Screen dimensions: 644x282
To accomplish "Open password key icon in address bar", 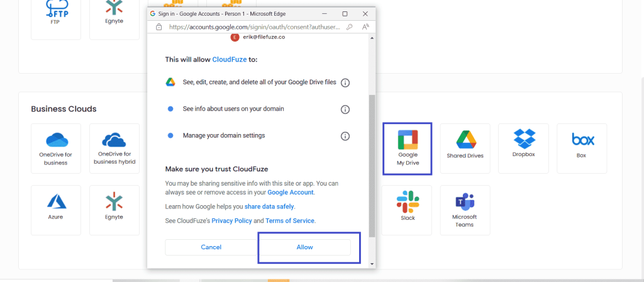I will click(x=349, y=26).
